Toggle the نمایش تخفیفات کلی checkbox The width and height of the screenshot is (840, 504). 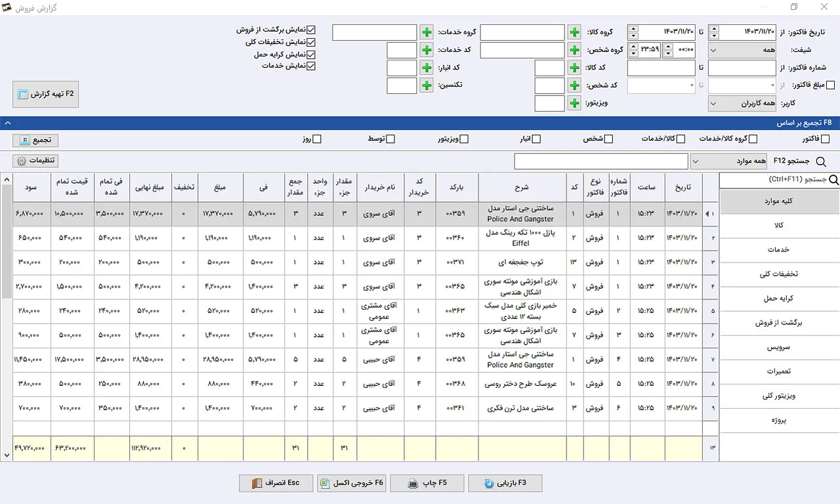311,42
